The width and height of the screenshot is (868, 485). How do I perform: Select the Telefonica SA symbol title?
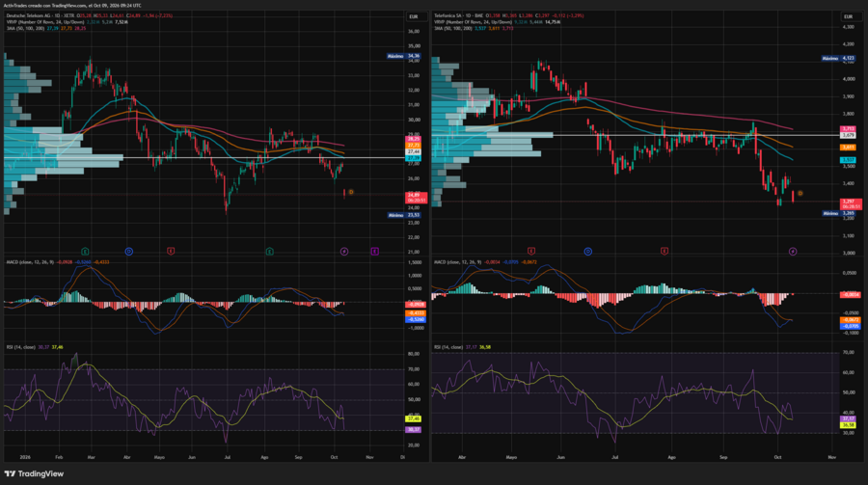448,15
